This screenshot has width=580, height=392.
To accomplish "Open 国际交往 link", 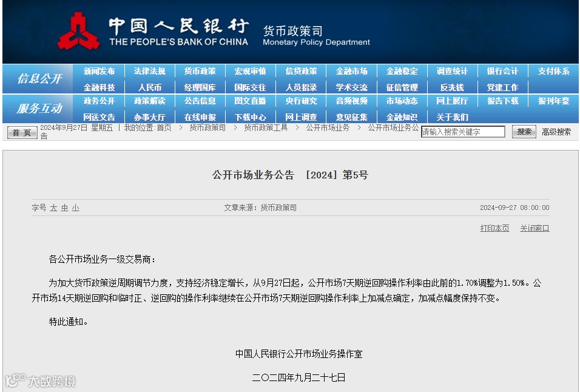I will pyautogui.click(x=250, y=87).
